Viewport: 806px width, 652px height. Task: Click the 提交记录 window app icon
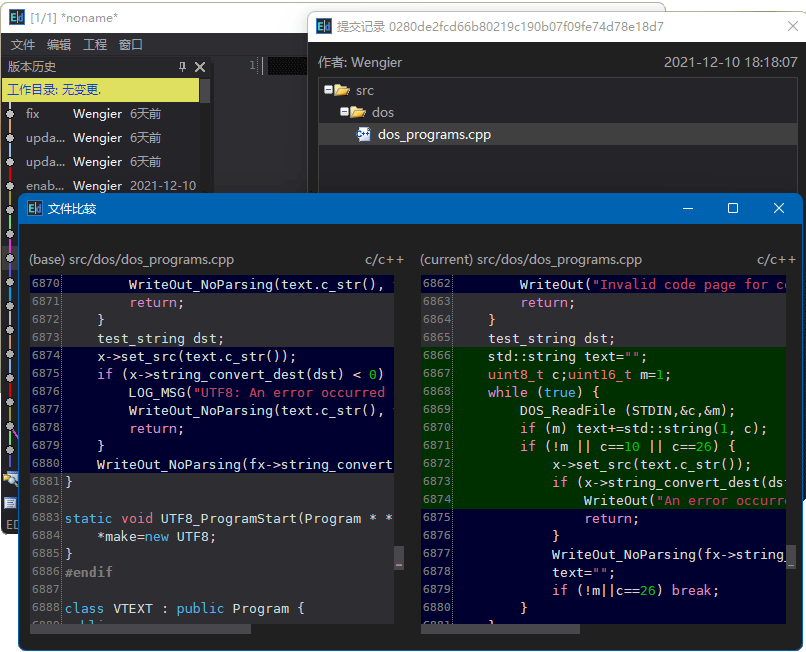click(x=324, y=27)
